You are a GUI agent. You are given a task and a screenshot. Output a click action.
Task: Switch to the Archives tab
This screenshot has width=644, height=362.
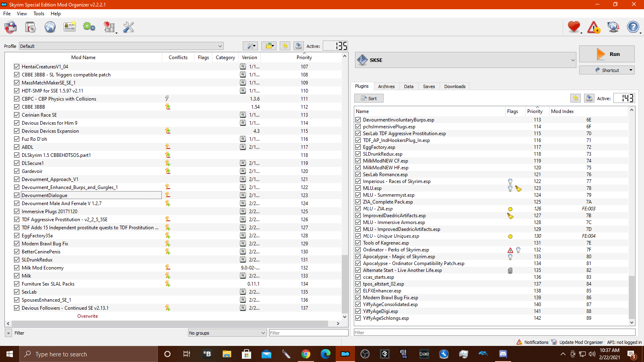click(x=386, y=86)
